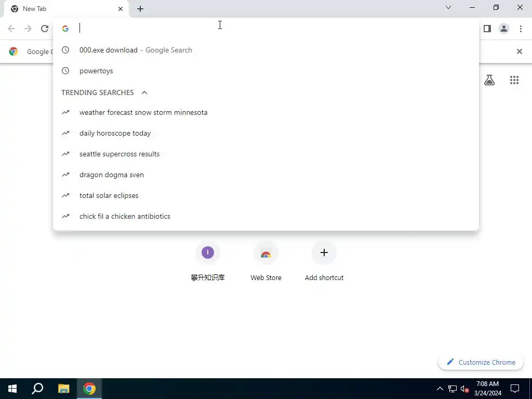Go back using the back arrow
The height and width of the screenshot is (399, 532).
tap(11, 29)
